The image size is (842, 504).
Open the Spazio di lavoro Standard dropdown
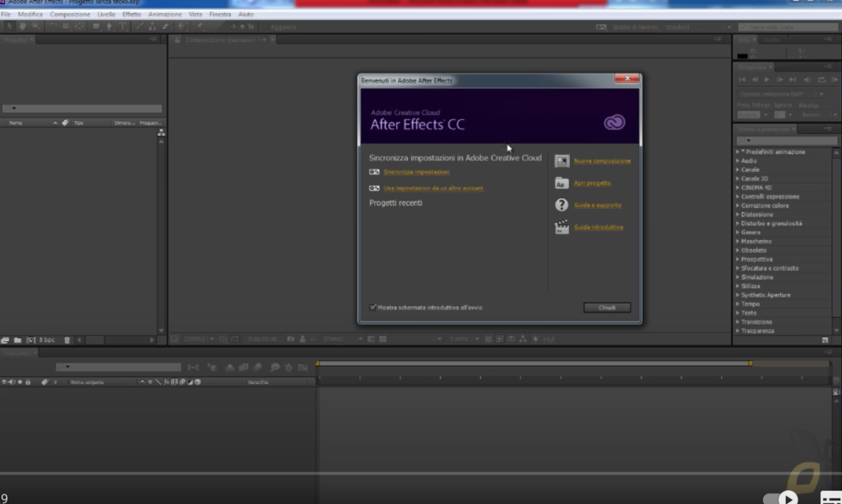(698, 27)
